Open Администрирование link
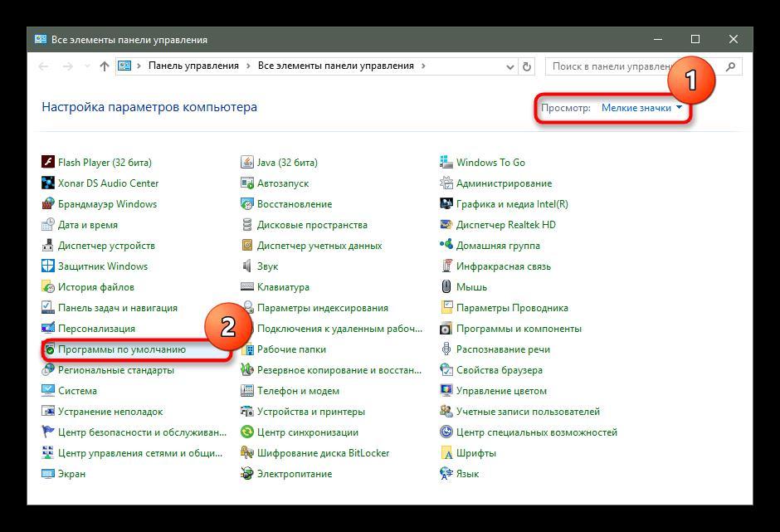Viewport: 780px width, 532px height. click(504, 183)
